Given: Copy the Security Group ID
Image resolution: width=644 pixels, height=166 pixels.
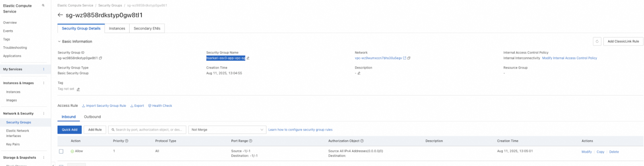Looking at the screenshot, I should click(x=100, y=58).
